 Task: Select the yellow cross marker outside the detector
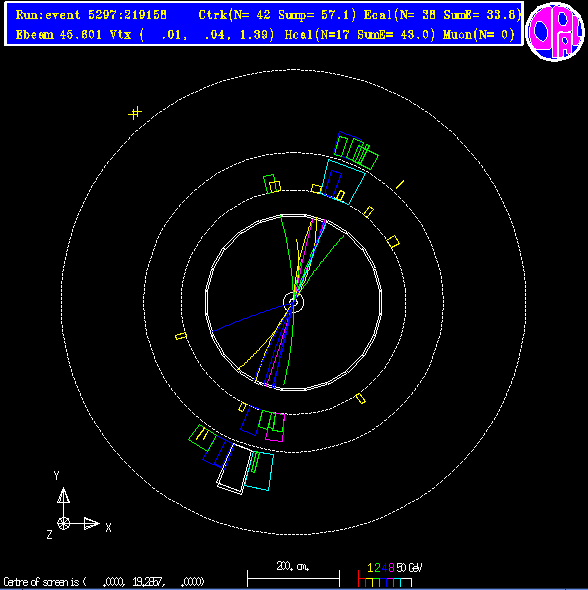(x=135, y=113)
